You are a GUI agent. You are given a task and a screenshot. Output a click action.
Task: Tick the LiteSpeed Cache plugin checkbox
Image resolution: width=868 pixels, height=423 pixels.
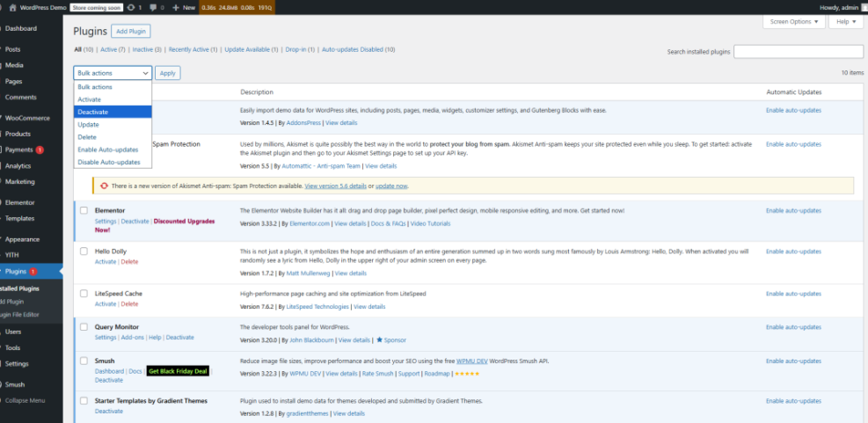tap(84, 294)
